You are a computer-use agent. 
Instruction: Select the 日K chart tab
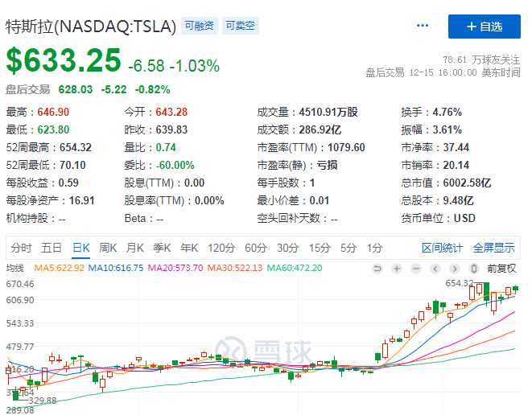tap(81, 248)
